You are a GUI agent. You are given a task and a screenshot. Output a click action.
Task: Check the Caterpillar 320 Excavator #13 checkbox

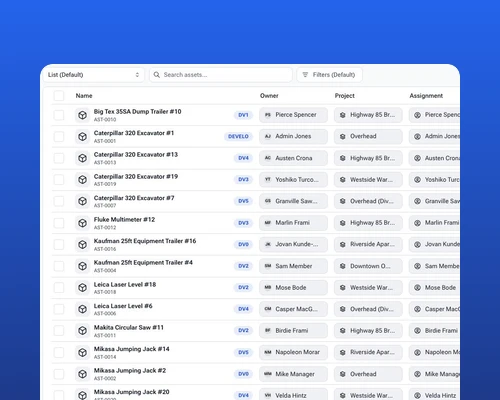(x=59, y=158)
